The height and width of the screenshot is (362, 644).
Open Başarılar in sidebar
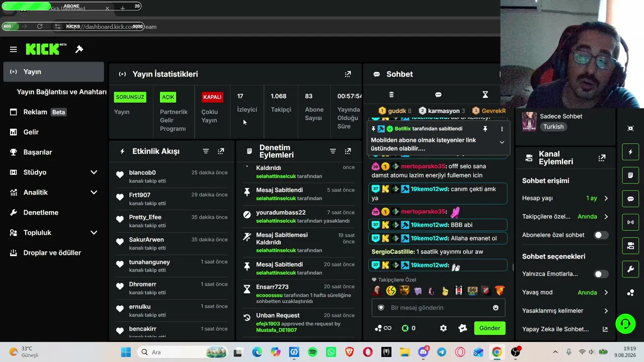click(53, 152)
